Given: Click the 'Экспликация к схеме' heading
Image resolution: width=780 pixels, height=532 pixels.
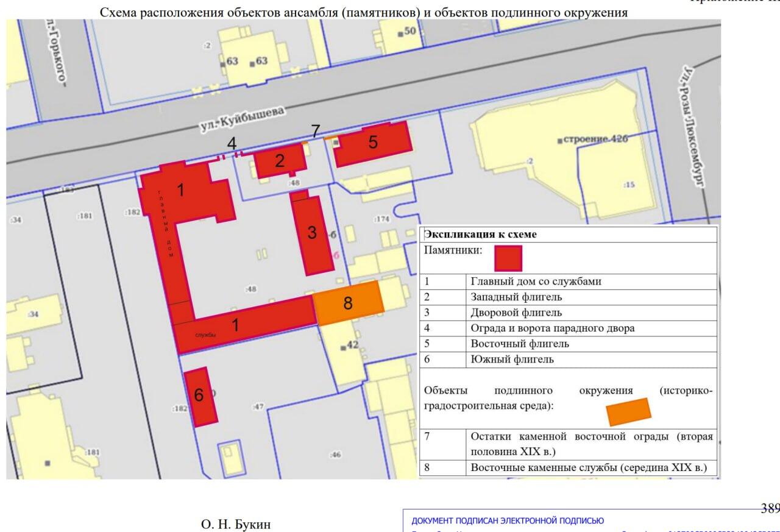Looking at the screenshot, I should (480, 234).
